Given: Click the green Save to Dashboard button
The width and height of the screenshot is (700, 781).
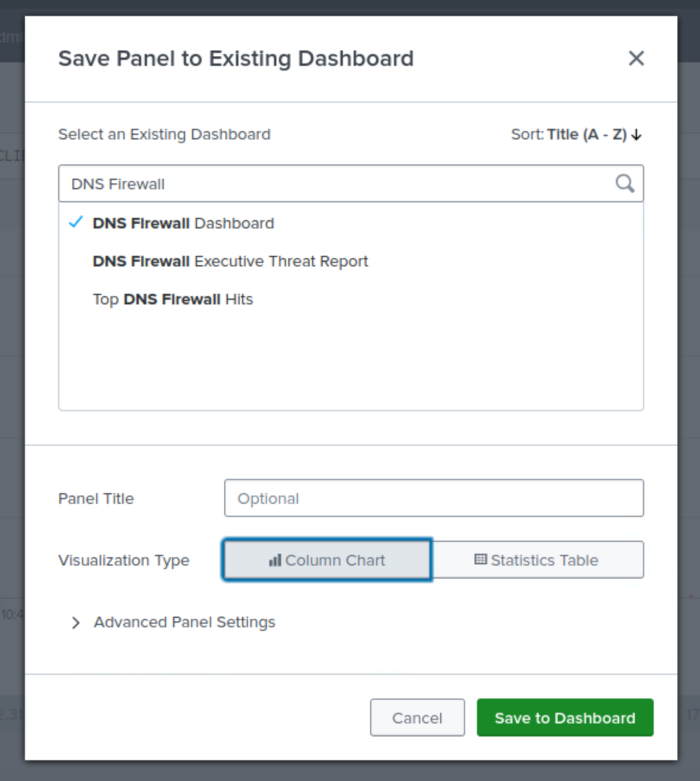Looking at the screenshot, I should pyautogui.click(x=565, y=718).
